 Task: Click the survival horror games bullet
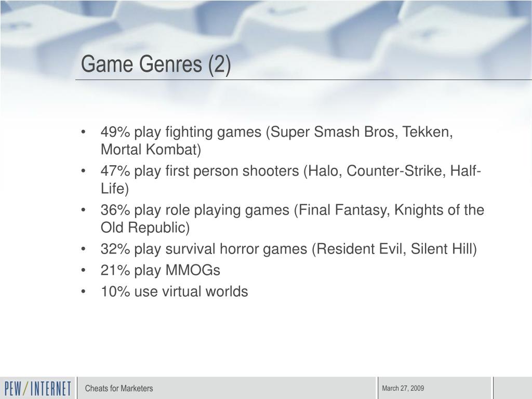tap(289, 249)
